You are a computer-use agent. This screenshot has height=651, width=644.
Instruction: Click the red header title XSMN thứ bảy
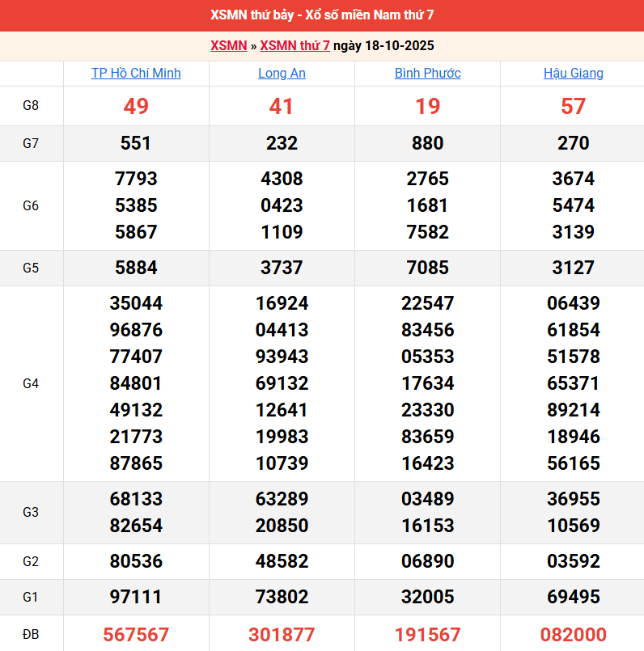(322, 15)
